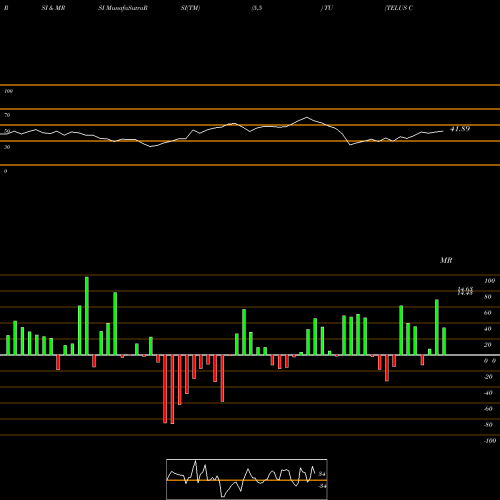This screenshot has width=500, height=500.
Task: Click the (5,5 parameter text in header
Action: 257,8
